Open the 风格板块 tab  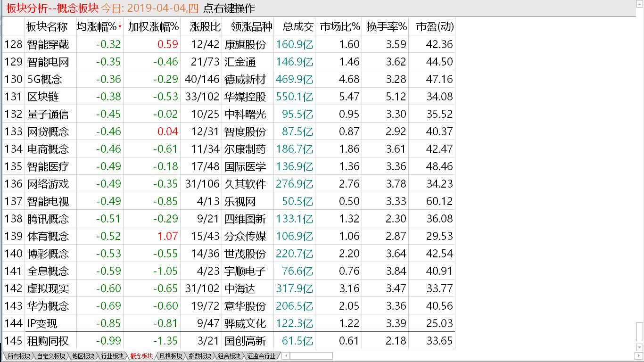(x=171, y=356)
